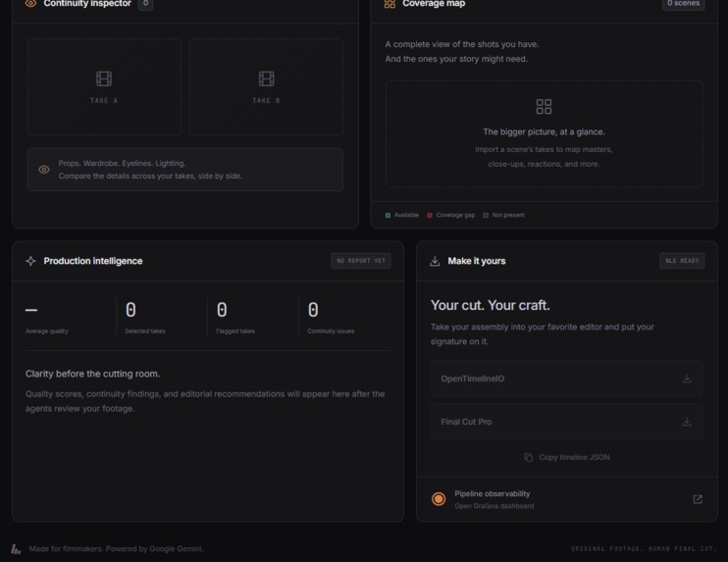Open Grafana dashboard via Pipeline observability
This screenshot has width=728, height=562.
tap(566, 499)
